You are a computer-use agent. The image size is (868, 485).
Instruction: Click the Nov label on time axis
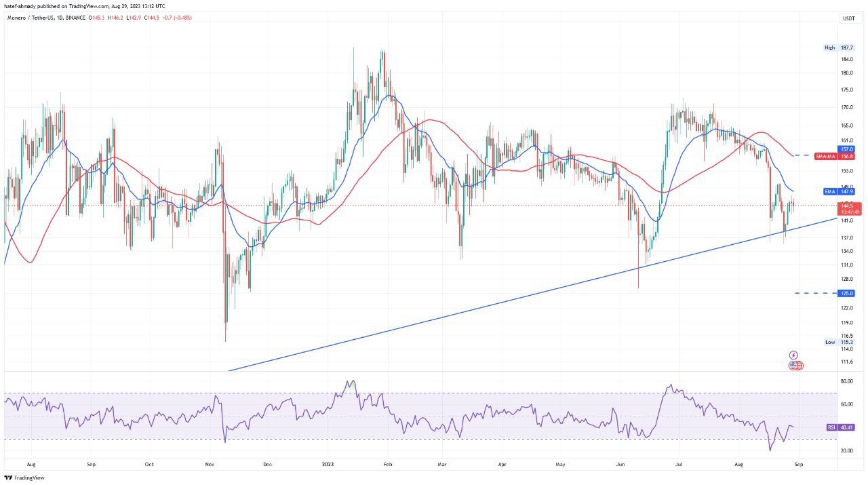tap(210, 465)
